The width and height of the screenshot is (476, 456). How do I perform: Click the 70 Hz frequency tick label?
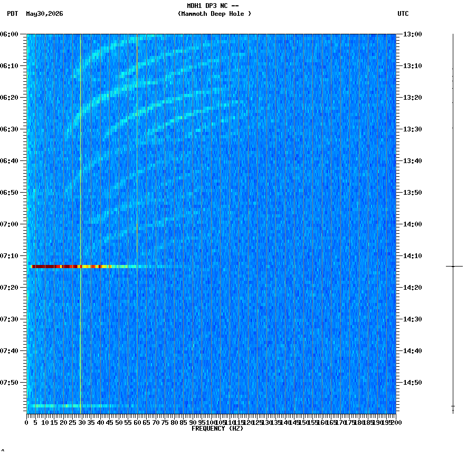click(156, 423)
